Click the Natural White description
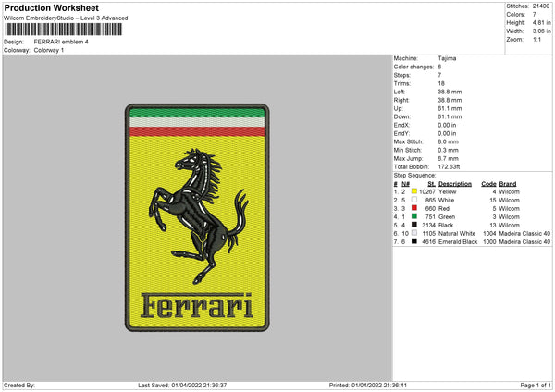Screen dimensions: 555x392 [457, 234]
